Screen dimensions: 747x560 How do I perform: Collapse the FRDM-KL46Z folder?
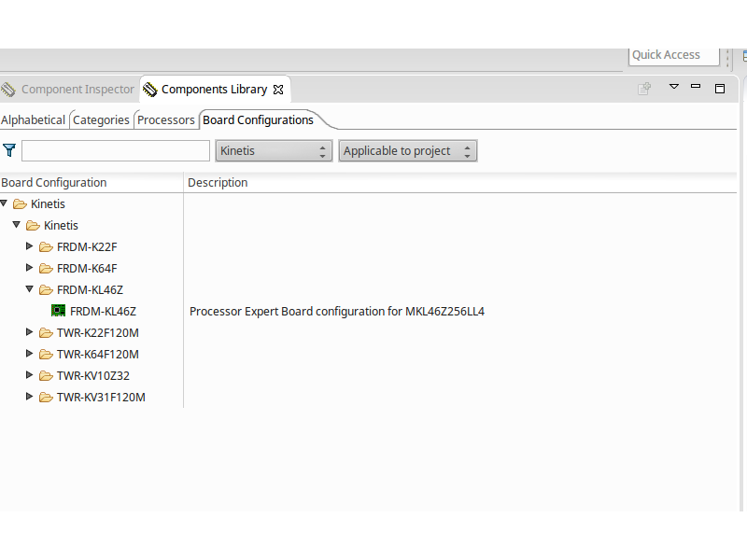(x=29, y=289)
